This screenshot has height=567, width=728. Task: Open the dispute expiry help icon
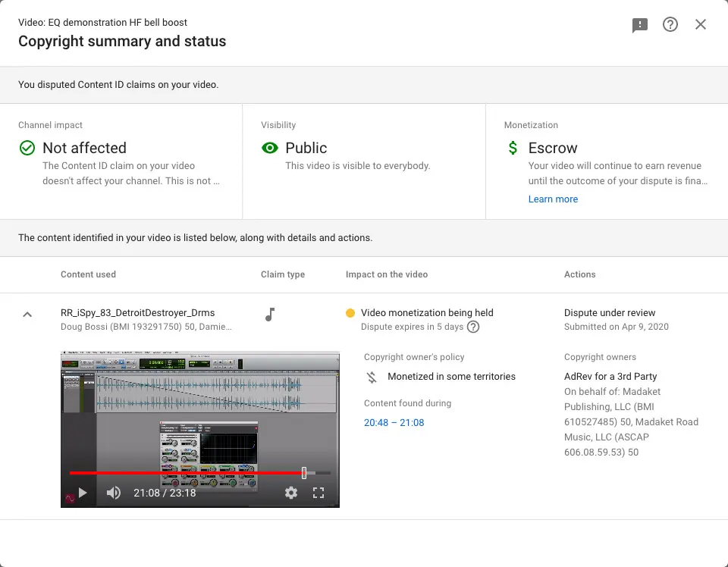click(x=473, y=327)
